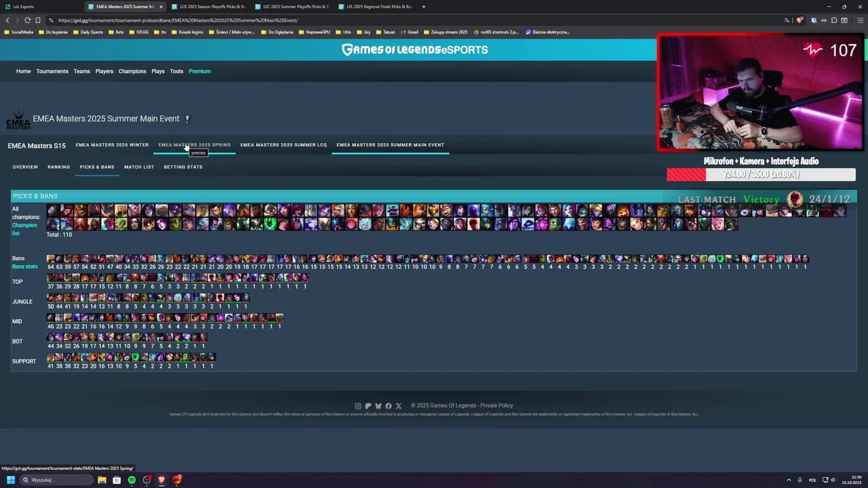Open the browser hamburger menu
The image size is (868, 488).
[860, 20]
